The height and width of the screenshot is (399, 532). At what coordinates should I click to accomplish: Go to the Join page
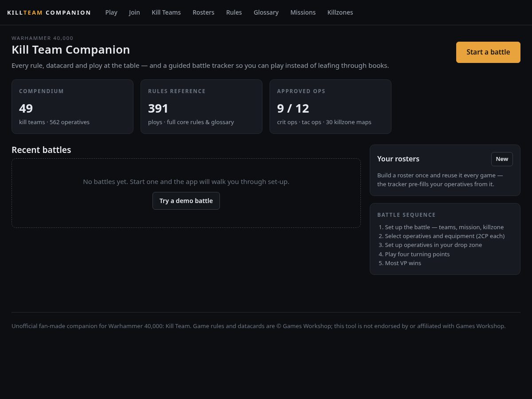(x=134, y=12)
